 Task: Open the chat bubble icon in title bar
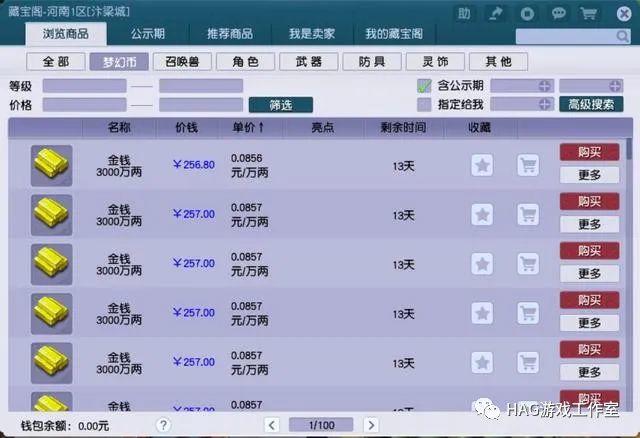tap(558, 13)
